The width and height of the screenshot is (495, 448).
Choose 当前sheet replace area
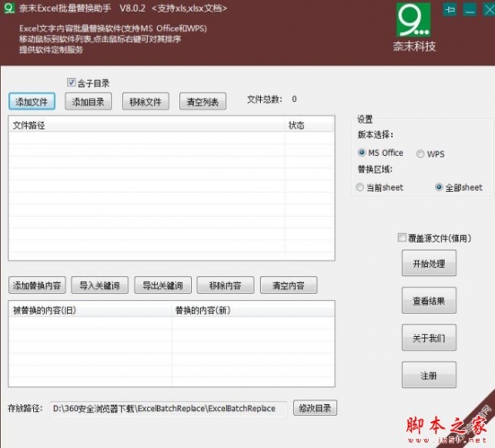tap(360, 187)
